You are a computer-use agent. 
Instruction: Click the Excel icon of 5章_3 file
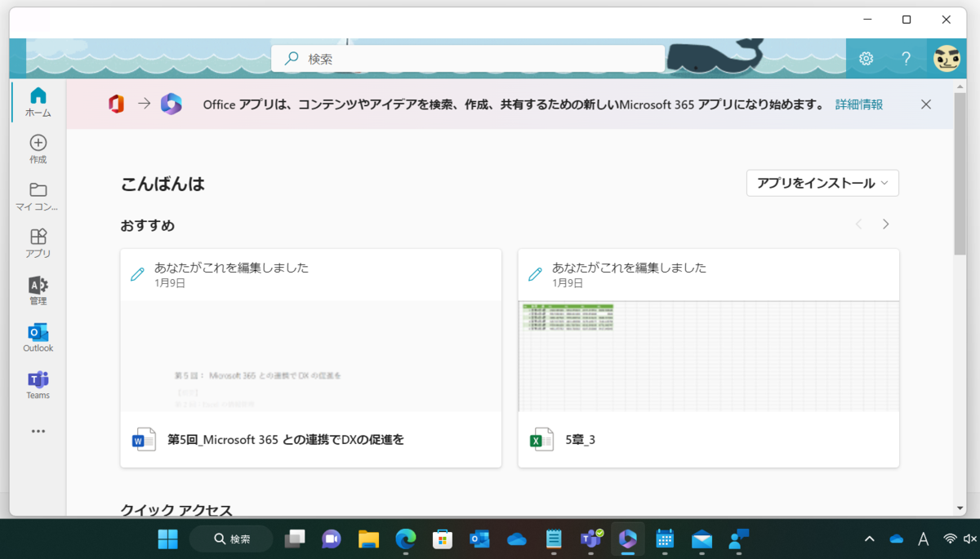tap(541, 439)
